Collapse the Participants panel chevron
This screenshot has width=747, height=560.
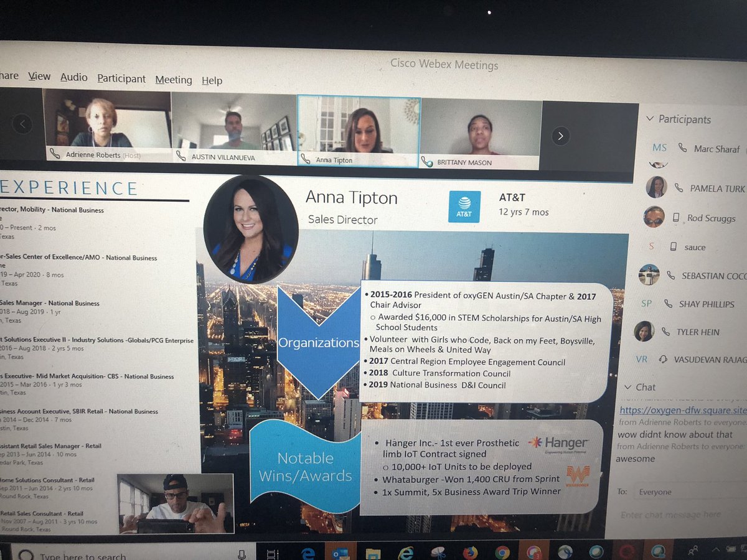click(649, 118)
